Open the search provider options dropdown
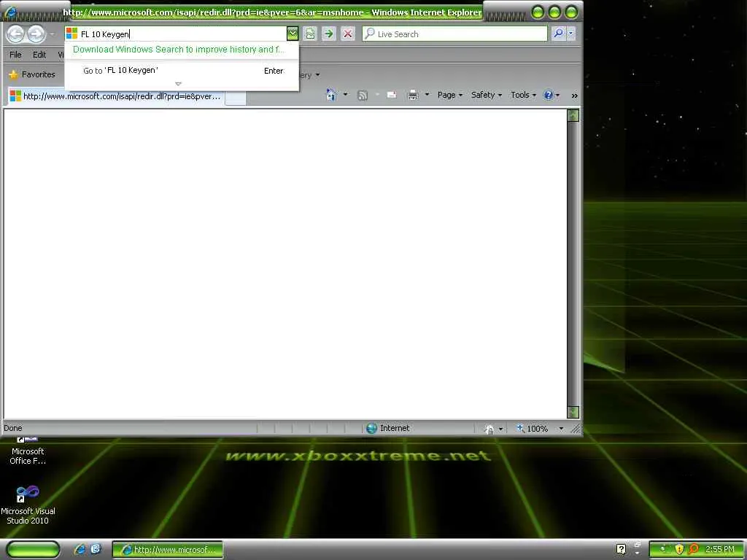The image size is (747, 560). tap(570, 34)
